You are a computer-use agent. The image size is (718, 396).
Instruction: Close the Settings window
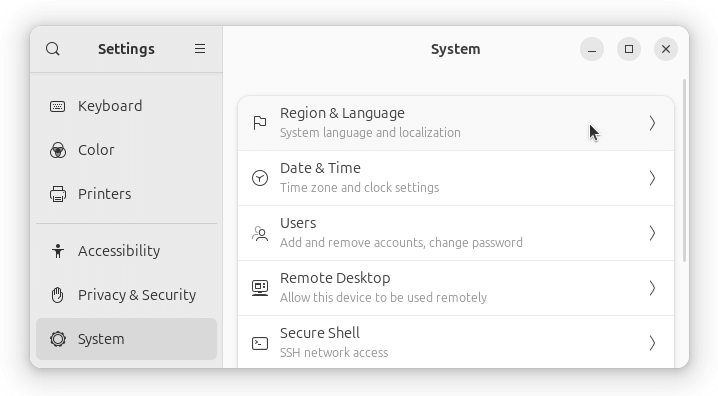666,49
